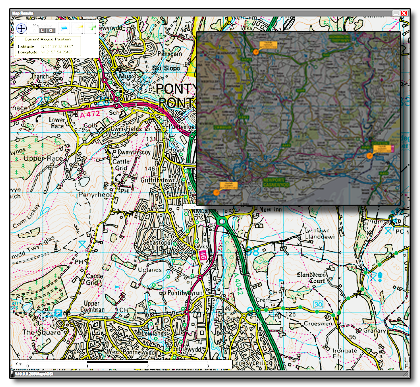The height and width of the screenshot is (387, 420).
Task: Toggle the grey 'L' mini button
Action: (x=43, y=30)
